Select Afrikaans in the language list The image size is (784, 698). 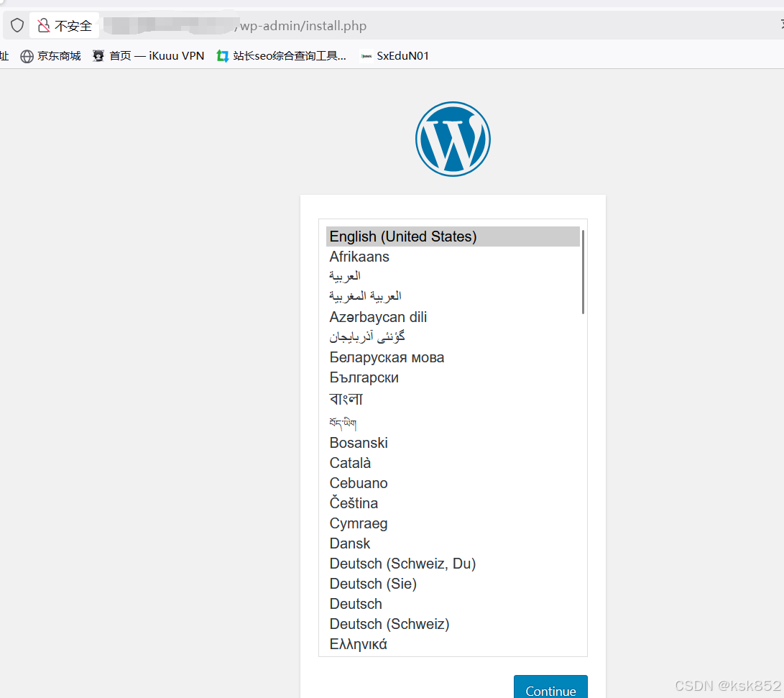[x=453, y=257]
